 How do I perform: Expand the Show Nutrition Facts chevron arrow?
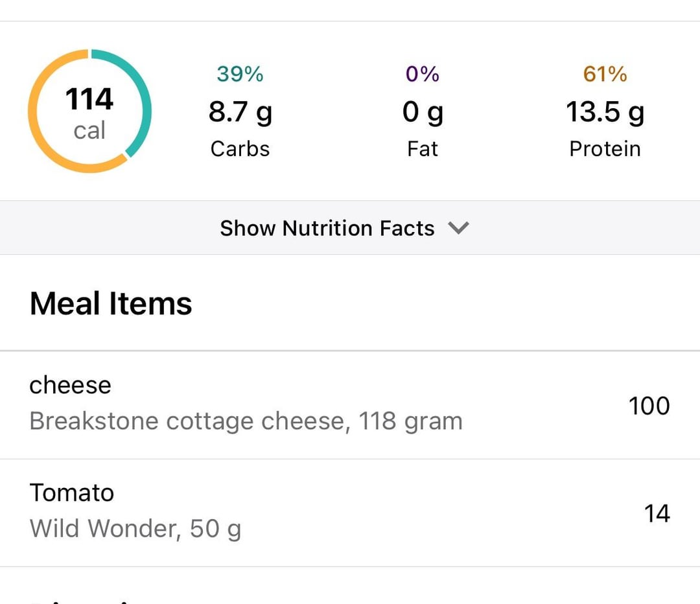458,228
